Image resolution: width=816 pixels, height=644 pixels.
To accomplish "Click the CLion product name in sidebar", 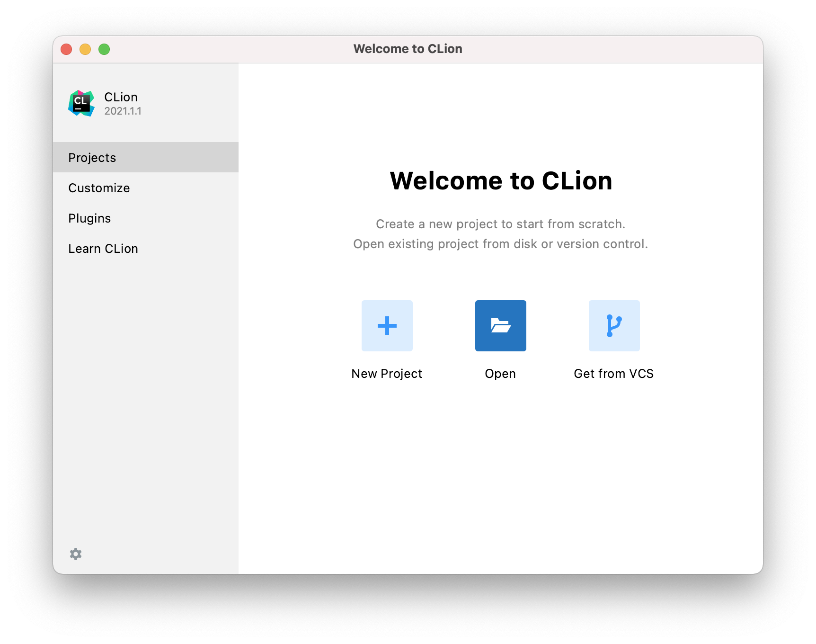I will [x=121, y=97].
